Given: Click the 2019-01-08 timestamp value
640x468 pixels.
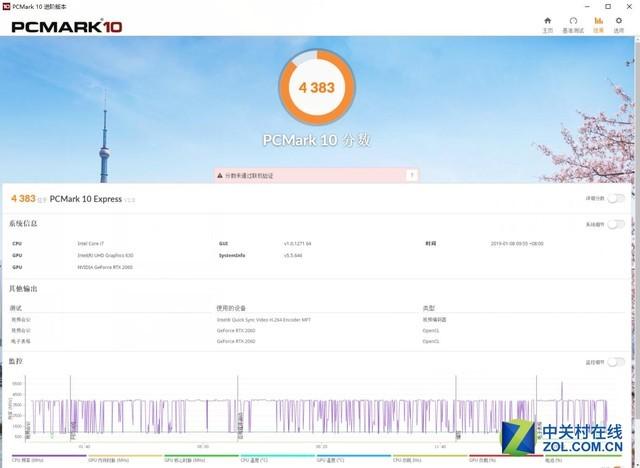Looking at the screenshot, I should pos(517,244).
